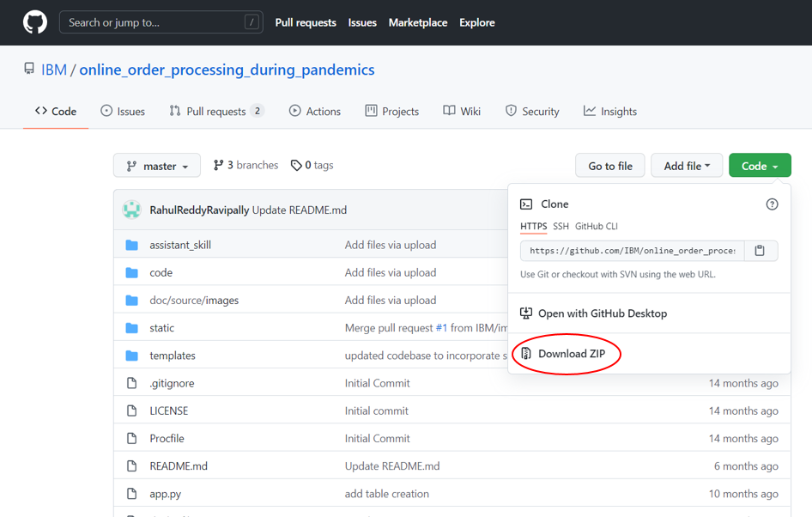Open the README.md file name
Viewport: 812px width, 517px height.
pyautogui.click(x=179, y=466)
